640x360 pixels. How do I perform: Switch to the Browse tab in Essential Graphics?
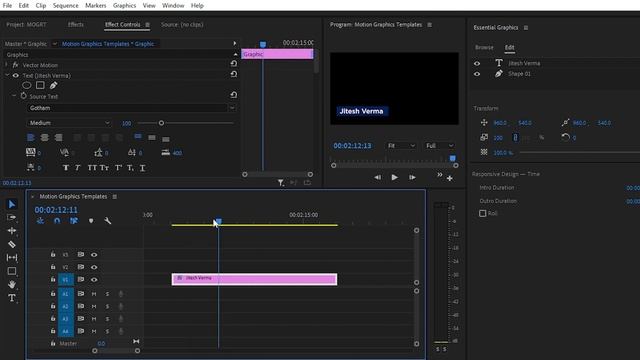point(484,47)
